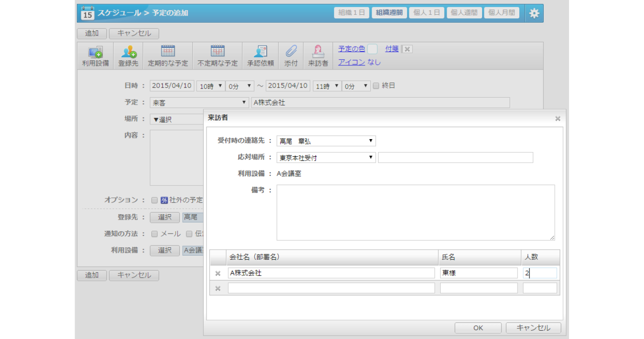This screenshot has height=339, width=644.
Task: Enable メール notification checkbox
Action: coord(155,234)
